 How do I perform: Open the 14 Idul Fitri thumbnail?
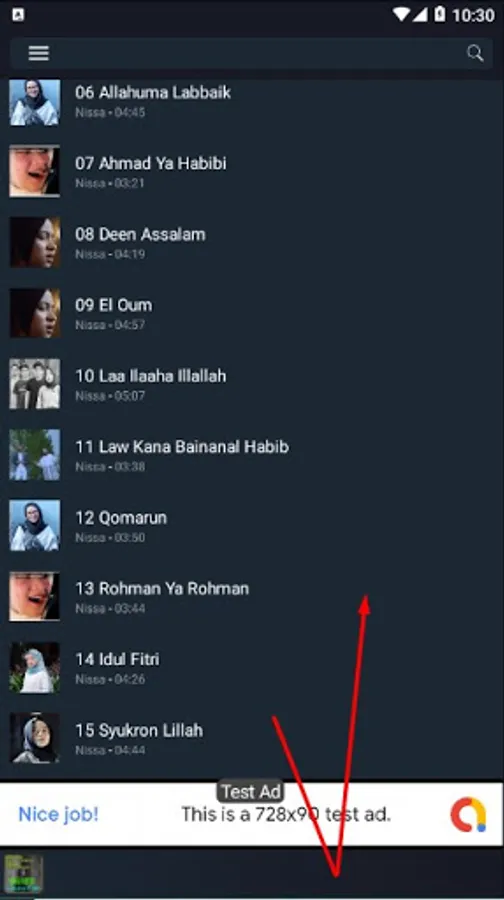(34, 667)
